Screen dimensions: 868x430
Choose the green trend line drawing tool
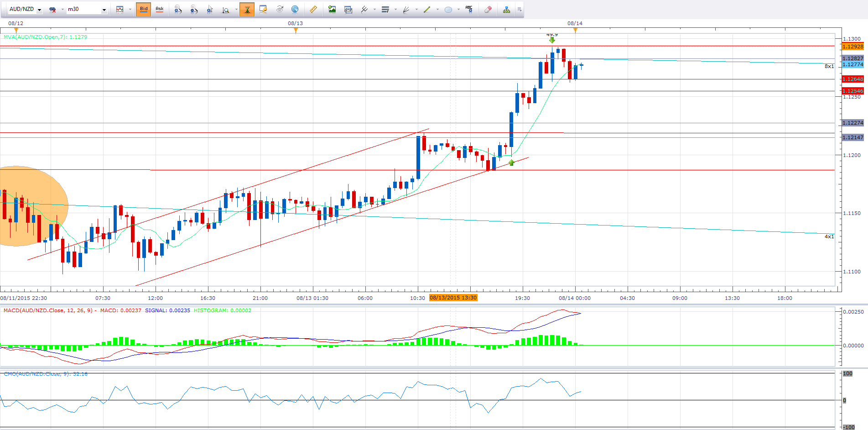click(427, 9)
